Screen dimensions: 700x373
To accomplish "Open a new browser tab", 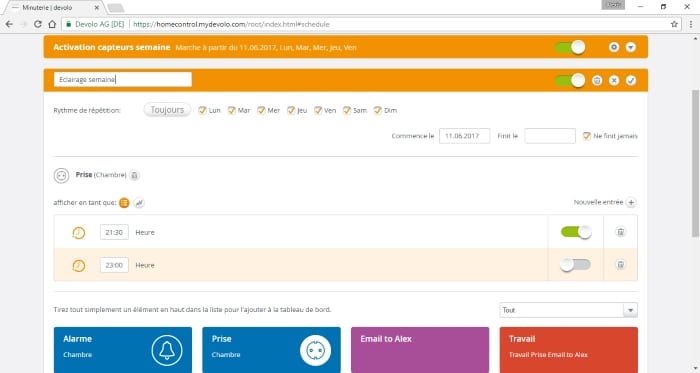I will pyautogui.click(x=116, y=8).
